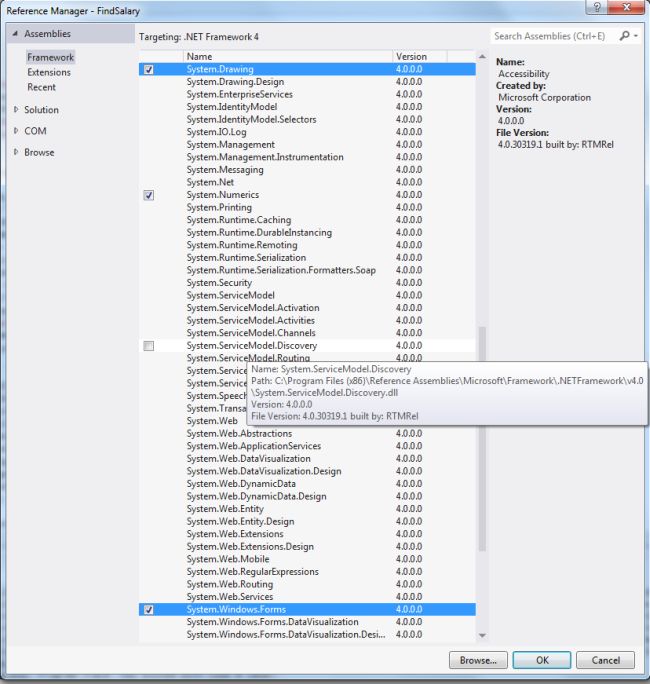Screen dimensions: 650x684
Task: Confirm with the OK button
Action: pyautogui.click(x=542, y=660)
